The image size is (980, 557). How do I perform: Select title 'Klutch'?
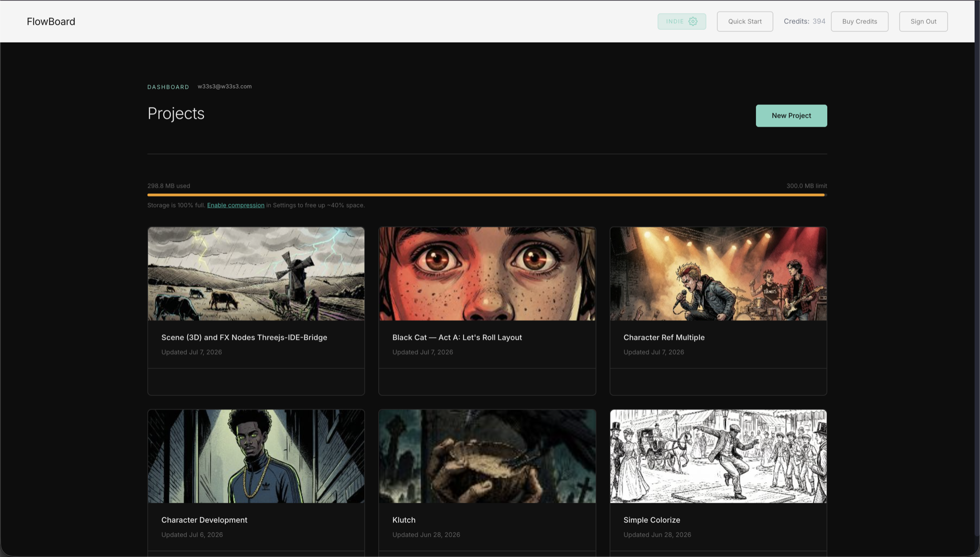[x=404, y=520]
